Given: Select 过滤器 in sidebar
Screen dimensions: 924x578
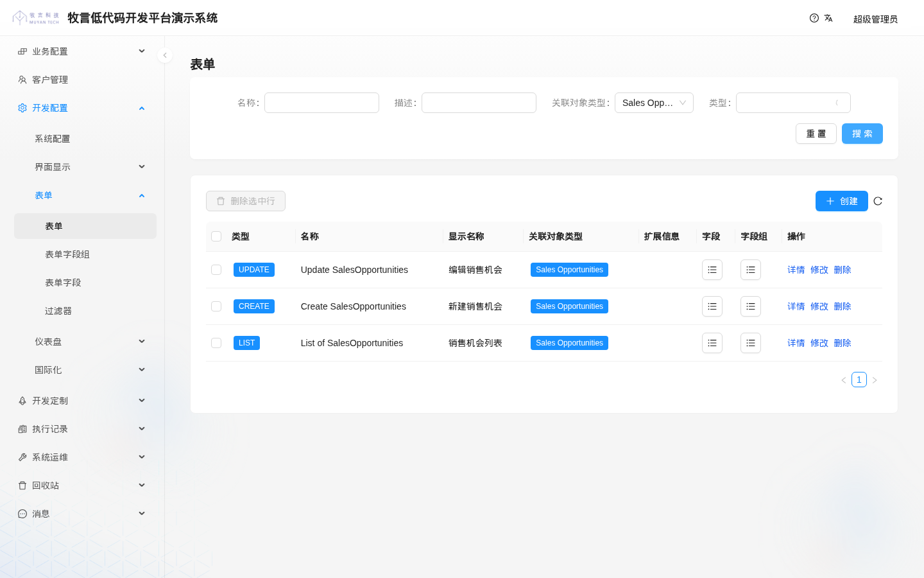Looking at the screenshot, I should (85, 311).
